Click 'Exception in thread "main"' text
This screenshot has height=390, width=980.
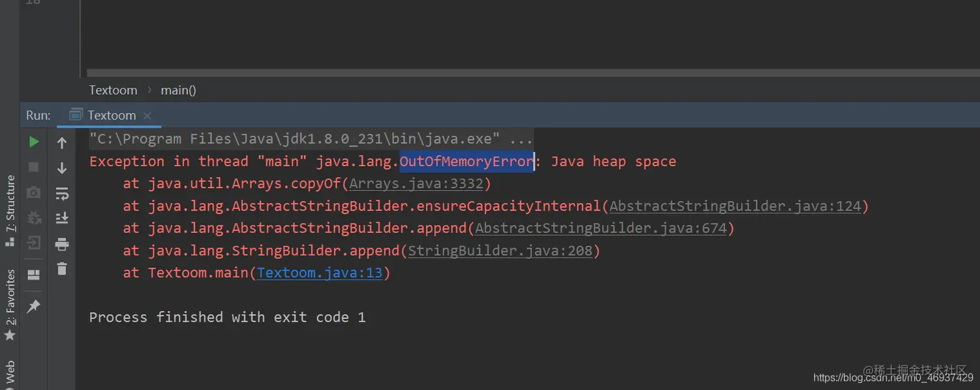tap(200, 162)
